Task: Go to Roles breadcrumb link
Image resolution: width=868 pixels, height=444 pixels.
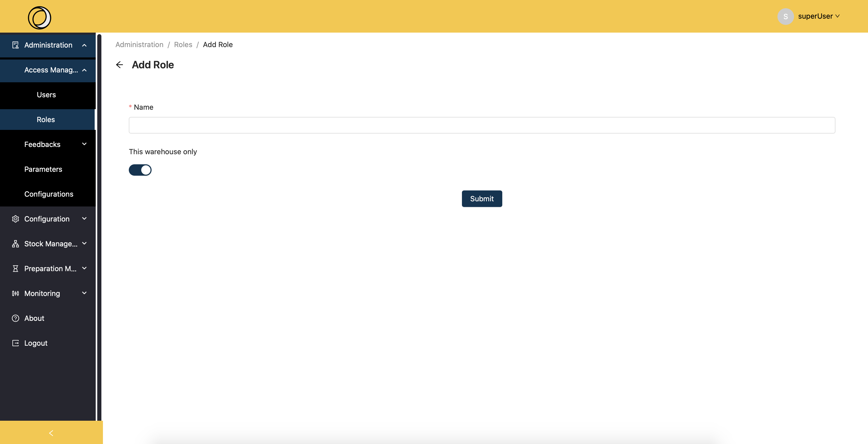Action: [x=183, y=45]
